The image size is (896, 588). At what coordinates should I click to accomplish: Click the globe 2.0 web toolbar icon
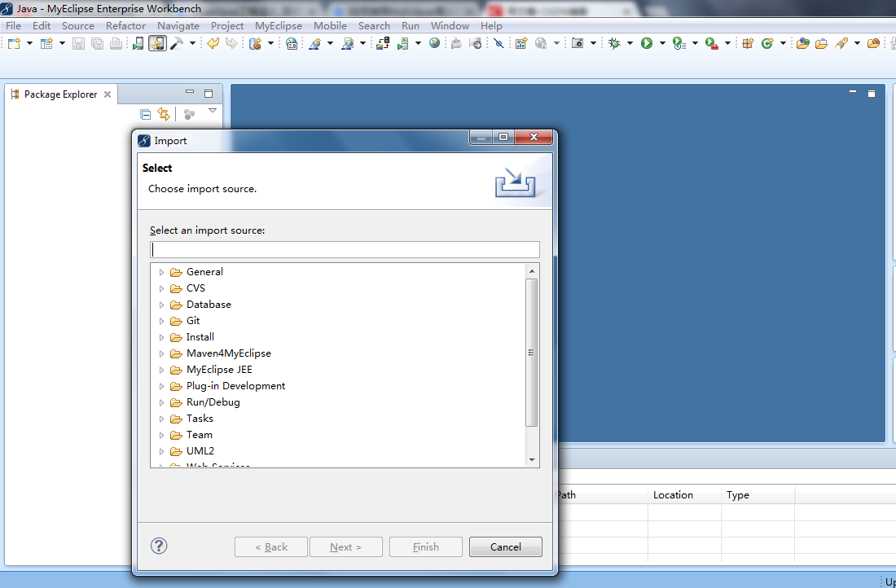(292, 43)
